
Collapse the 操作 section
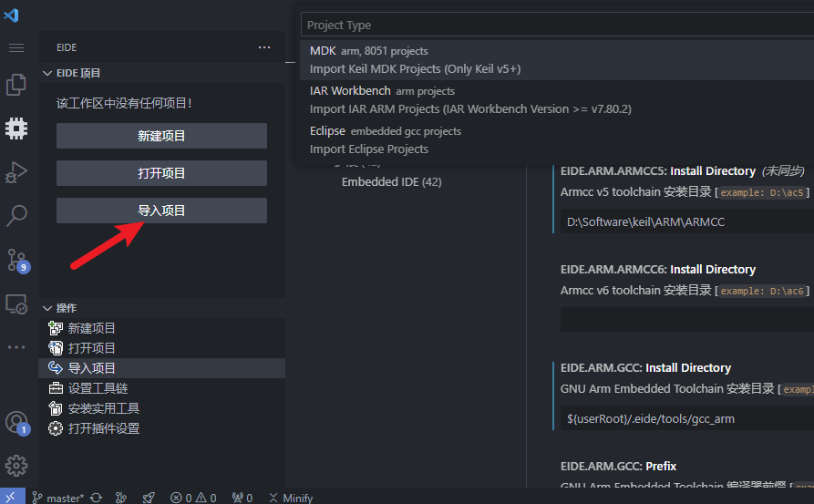[48, 308]
